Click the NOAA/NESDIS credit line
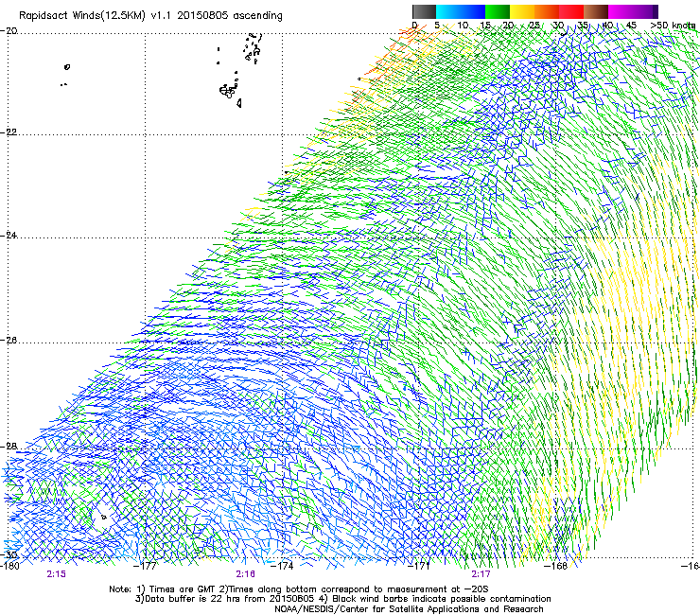The image size is (700, 615). (x=409, y=609)
